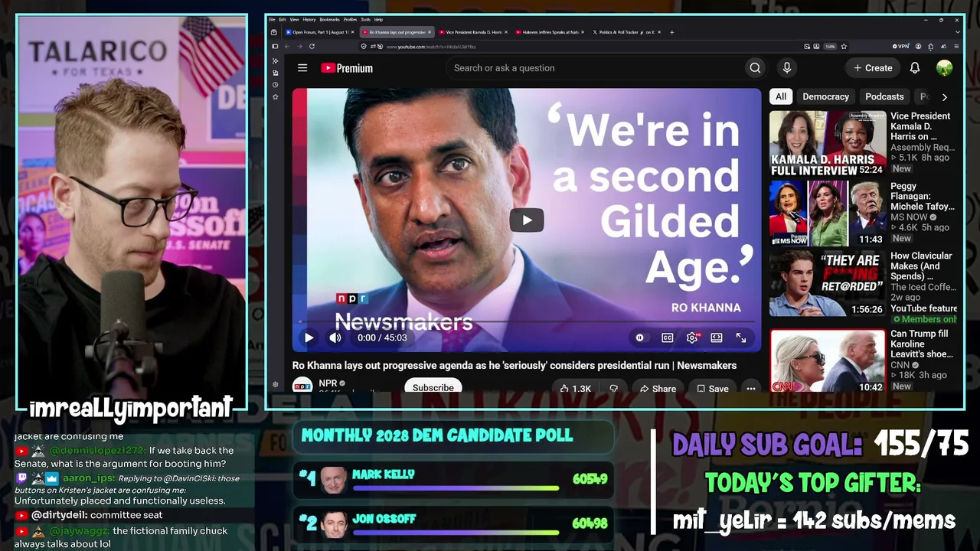
Task: Open the browser sidebar history clock
Action: 275,84
